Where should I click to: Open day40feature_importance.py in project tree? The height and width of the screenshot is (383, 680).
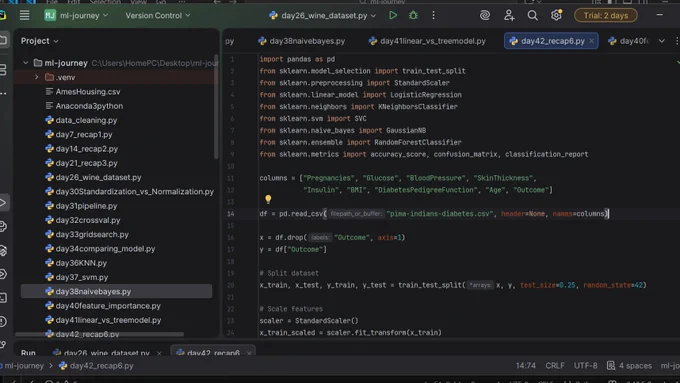click(103, 306)
